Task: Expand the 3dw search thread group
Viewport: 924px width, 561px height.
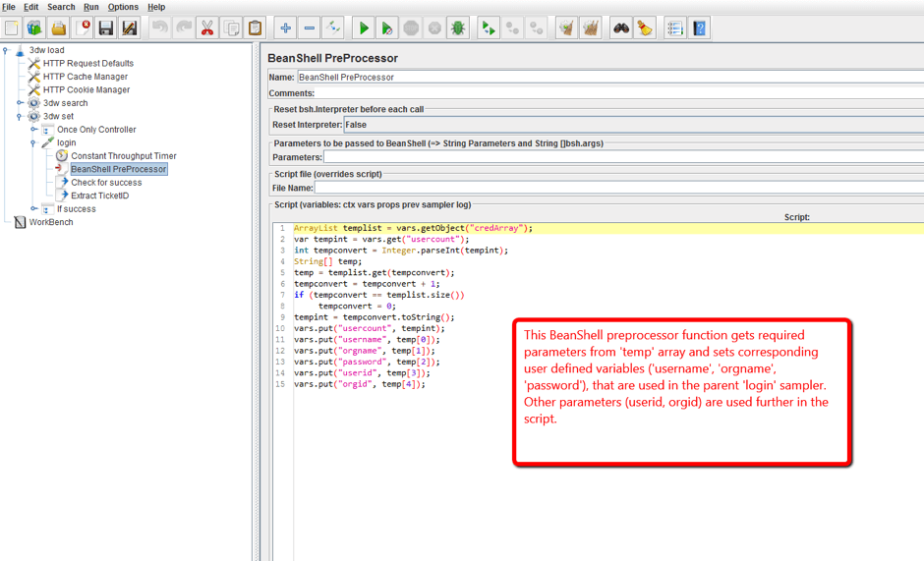Action: [x=20, y=103]
